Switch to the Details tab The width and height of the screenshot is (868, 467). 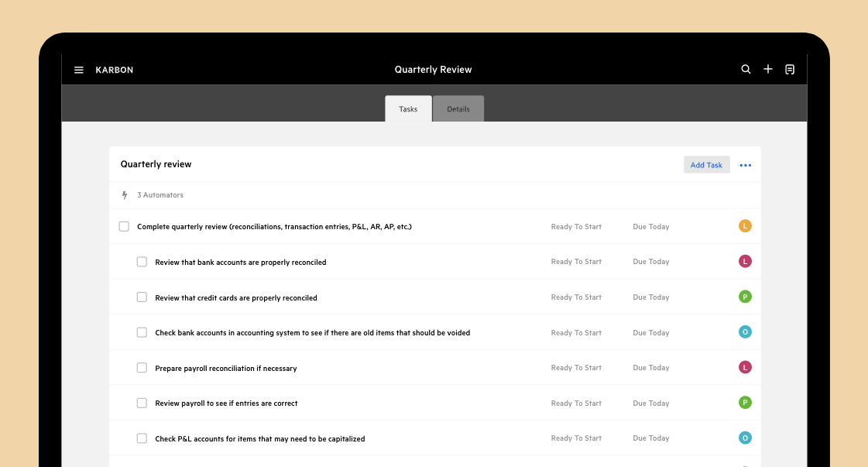458,108
